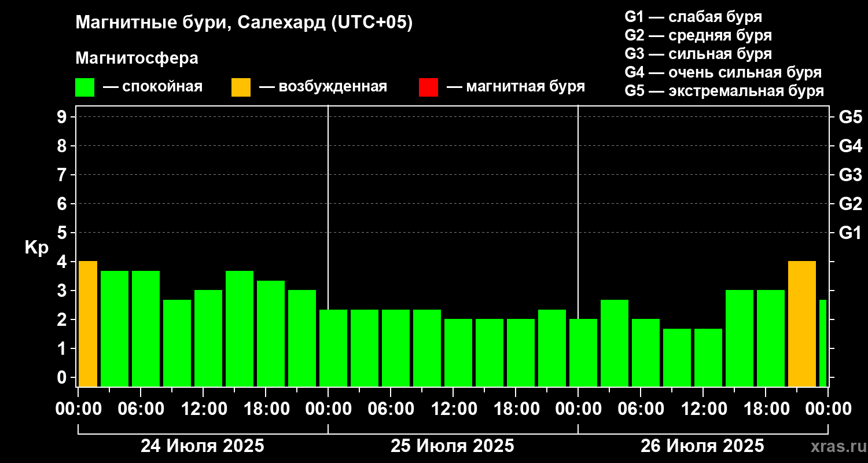Click the green 'спокойная' legend swatch

click(x=84, y=87)
